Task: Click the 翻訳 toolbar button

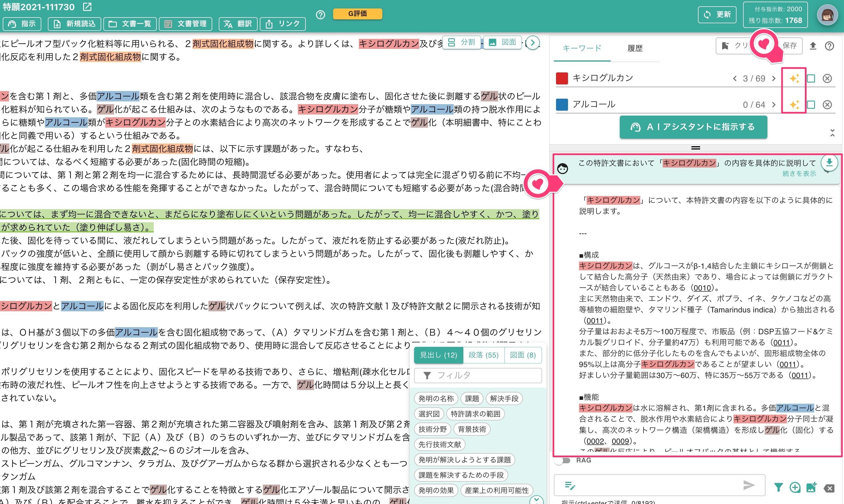Action: click(238, 24)
